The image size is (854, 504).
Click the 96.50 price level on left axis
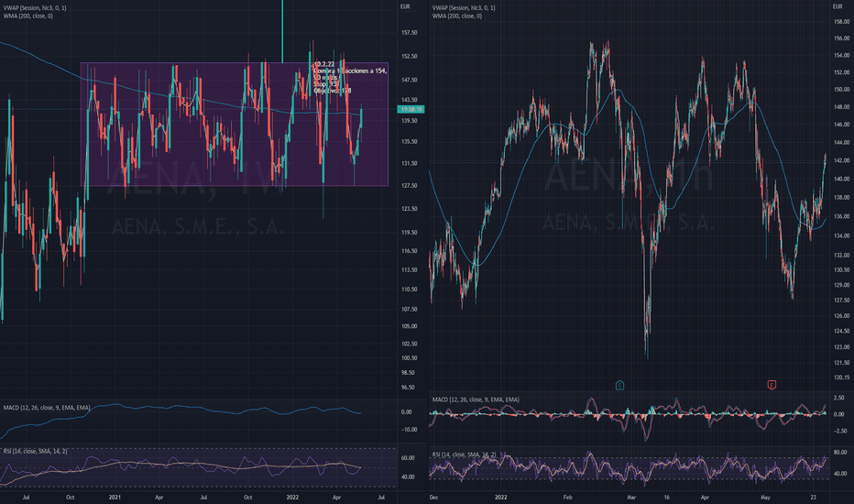[x=408, y=388]
